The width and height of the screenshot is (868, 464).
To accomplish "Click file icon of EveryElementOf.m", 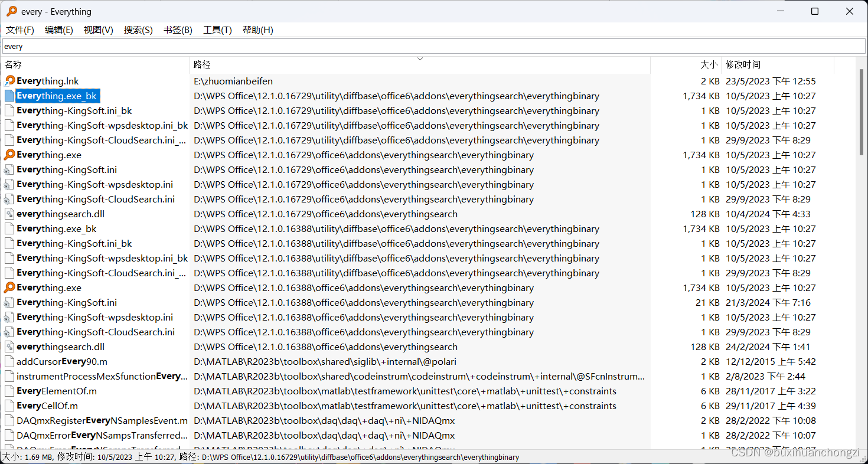I will tap(9, 391).
